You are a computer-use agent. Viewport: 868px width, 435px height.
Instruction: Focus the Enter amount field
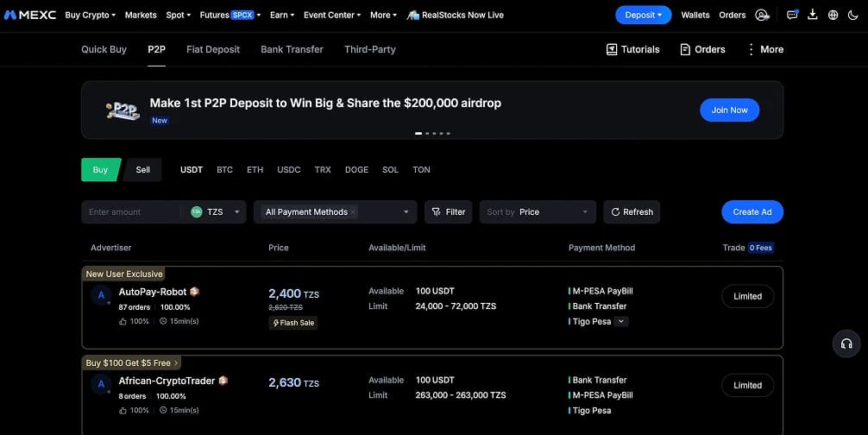[130, 212]
